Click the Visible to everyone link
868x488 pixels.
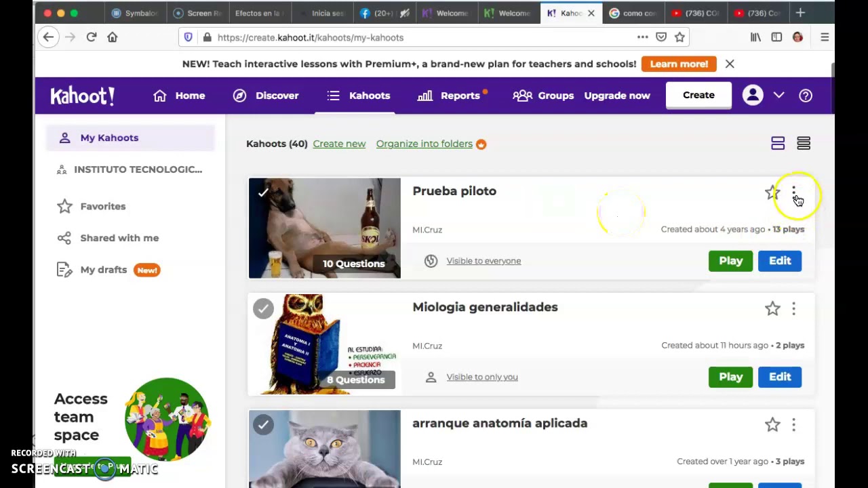484,261
